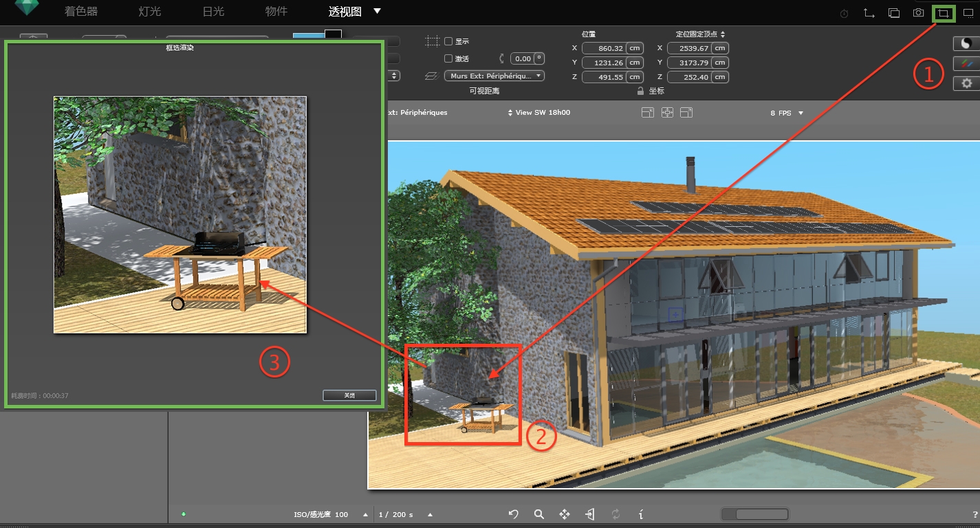Switch to the 着色器 tab
Screen dimensions: 980x528
(x=81, y=12)
